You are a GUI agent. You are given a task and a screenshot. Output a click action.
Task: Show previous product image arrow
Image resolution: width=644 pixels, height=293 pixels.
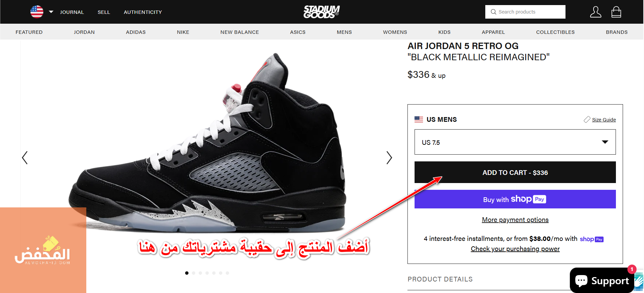click(x=25, y=158)
